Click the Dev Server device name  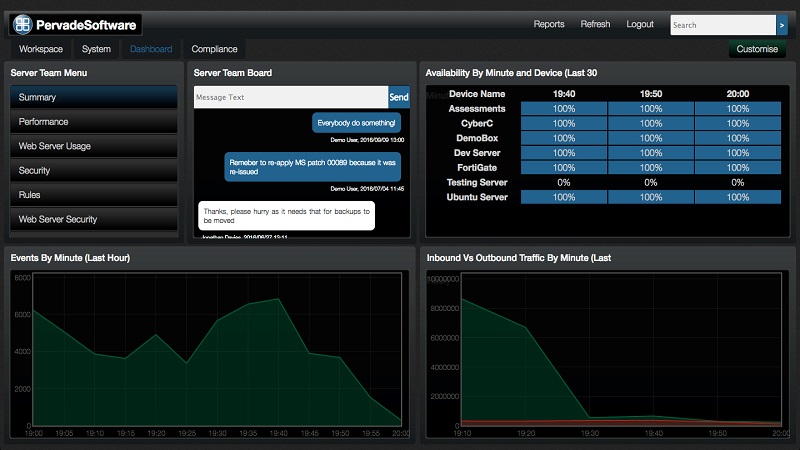tap(477, 153)
